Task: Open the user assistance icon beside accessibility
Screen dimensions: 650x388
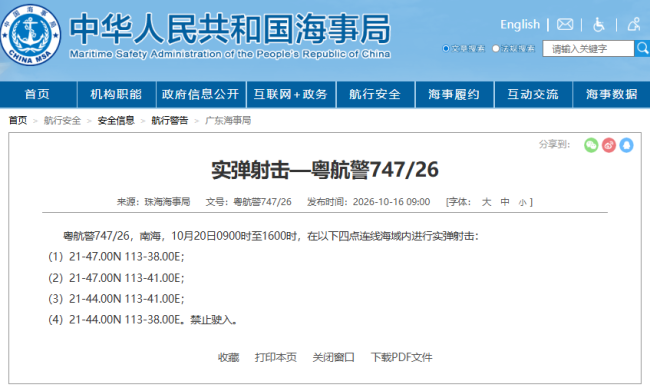Action: pyautogui.click(x=634, y=25)
